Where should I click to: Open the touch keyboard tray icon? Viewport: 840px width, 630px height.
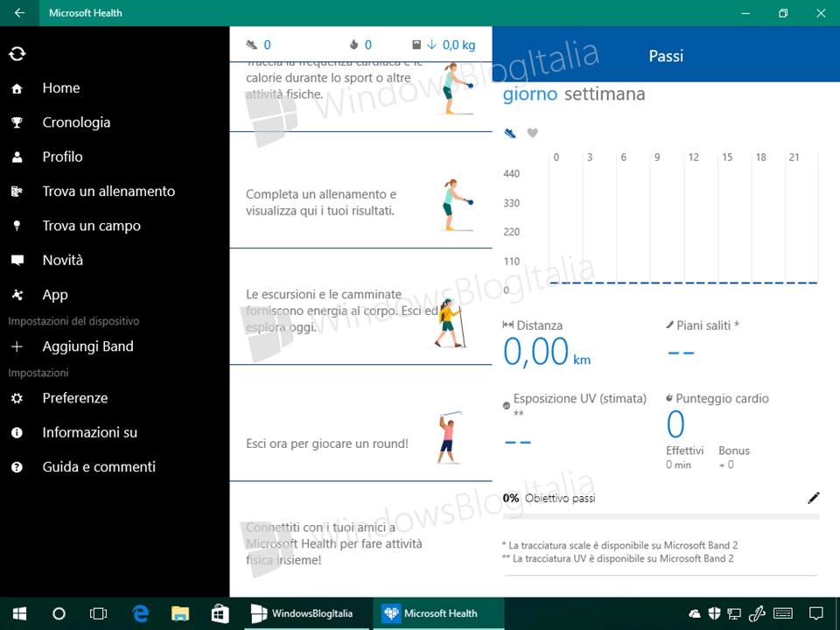click(783, 613)
